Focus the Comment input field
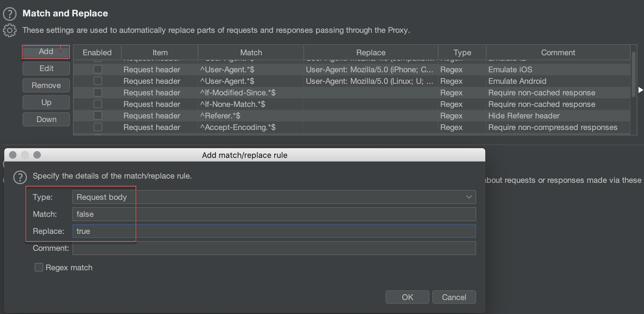This screenshot has height=314, width=644. point(274,248)
